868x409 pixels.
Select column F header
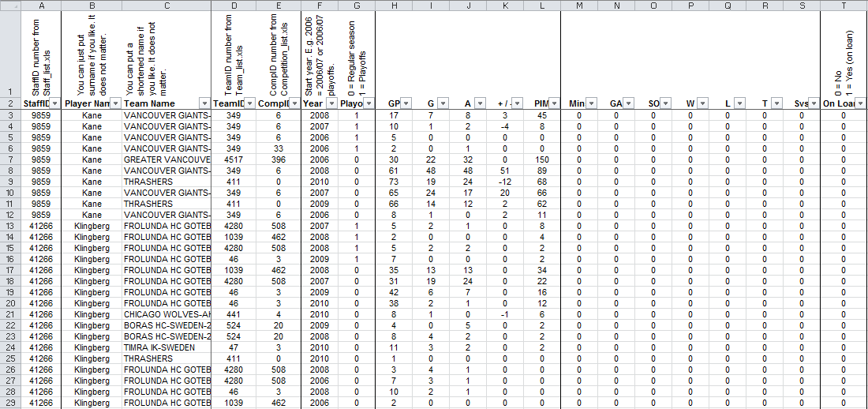320,5
